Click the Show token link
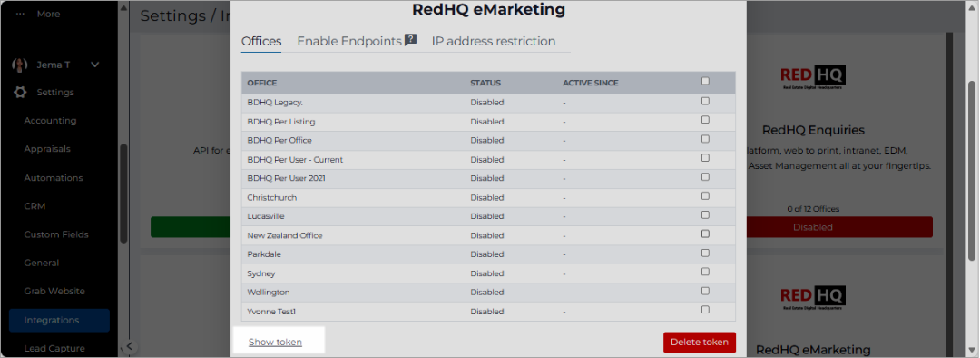This screenshot has width=980, height=358. 275,342
